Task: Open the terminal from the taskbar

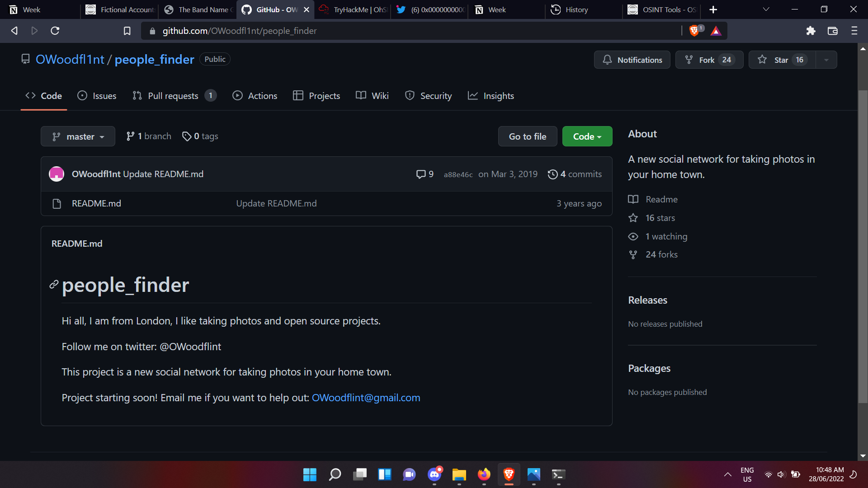Action: coord(558,474)
